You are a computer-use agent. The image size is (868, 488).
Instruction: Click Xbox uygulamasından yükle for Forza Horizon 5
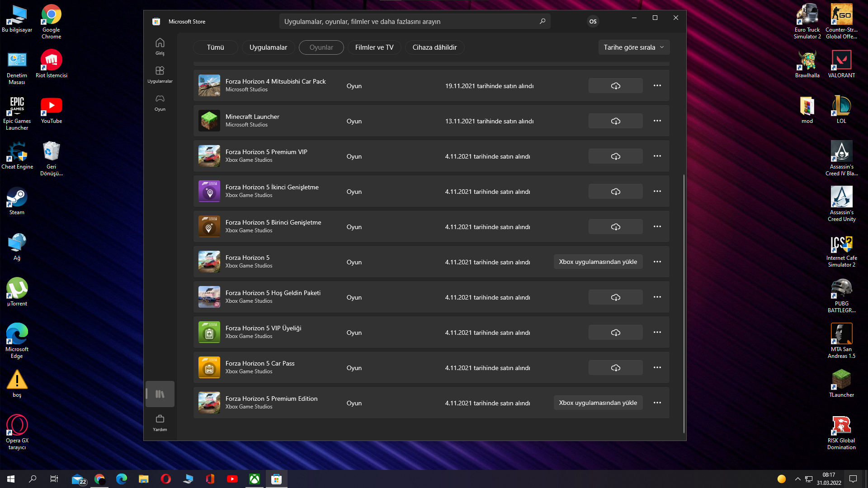598,262
